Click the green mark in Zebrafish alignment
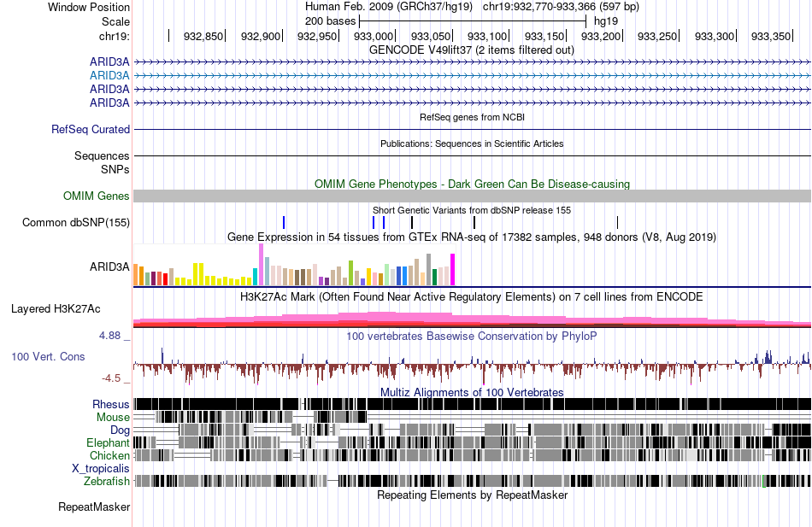812x527 pixels. click(x=764, y=482)
